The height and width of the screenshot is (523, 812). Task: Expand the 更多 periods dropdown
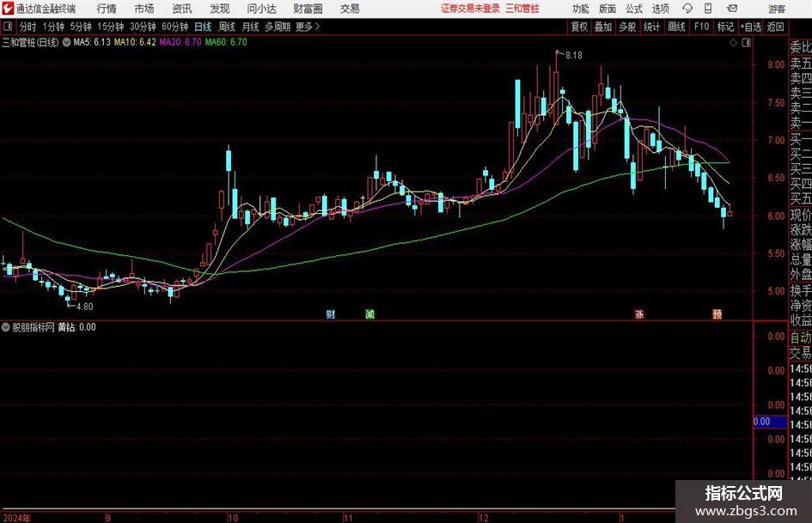coord(308,27)
